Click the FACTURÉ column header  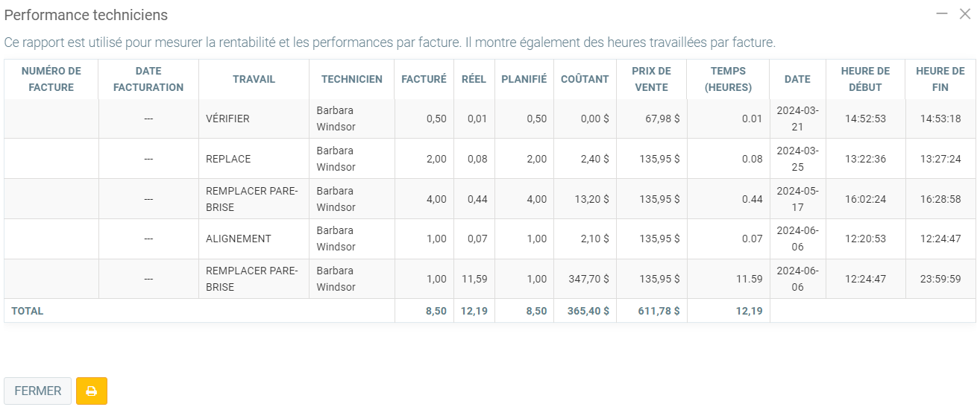point(424,79)
